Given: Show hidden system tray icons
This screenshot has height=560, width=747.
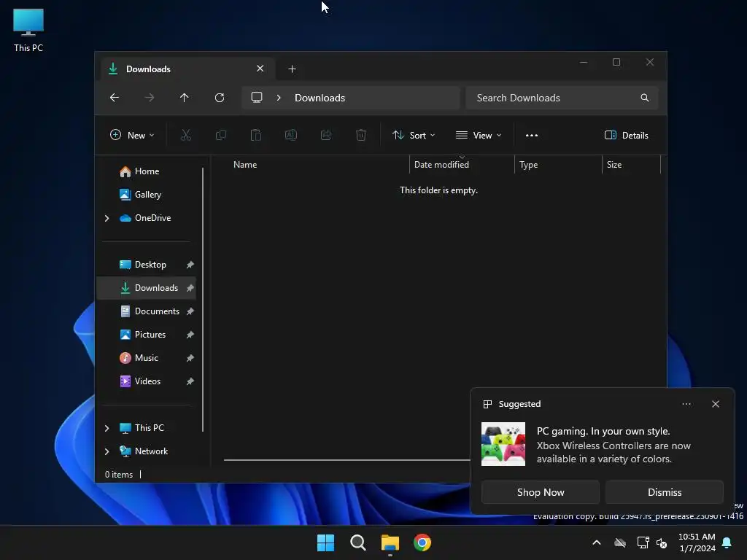Looking at the screenshot, I should pos(597,542).
